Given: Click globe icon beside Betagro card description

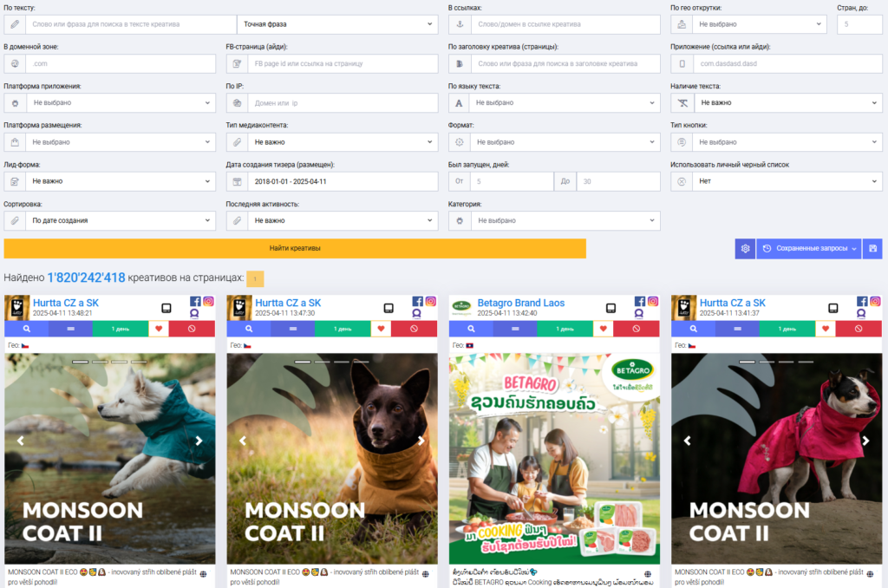Looking at the screenshot, I should click(647, 574).
